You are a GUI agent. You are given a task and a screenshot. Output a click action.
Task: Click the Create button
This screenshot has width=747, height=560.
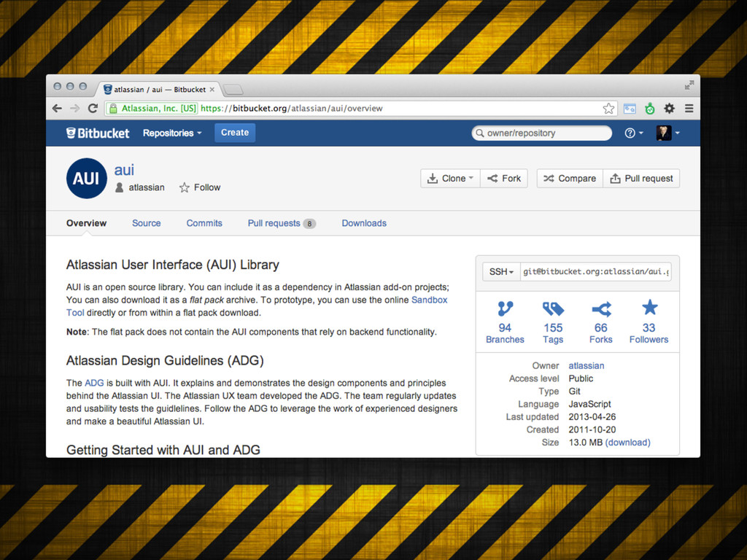pyautogui.click(x=235, y=133)
